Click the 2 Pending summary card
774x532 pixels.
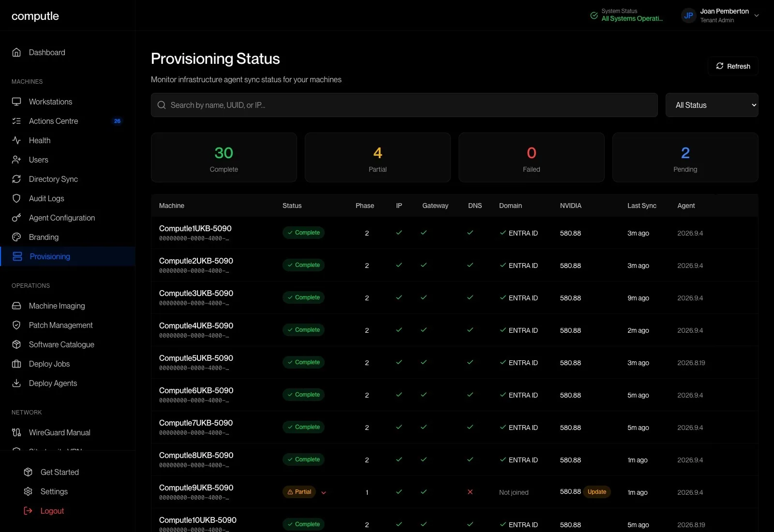(685, 158)
